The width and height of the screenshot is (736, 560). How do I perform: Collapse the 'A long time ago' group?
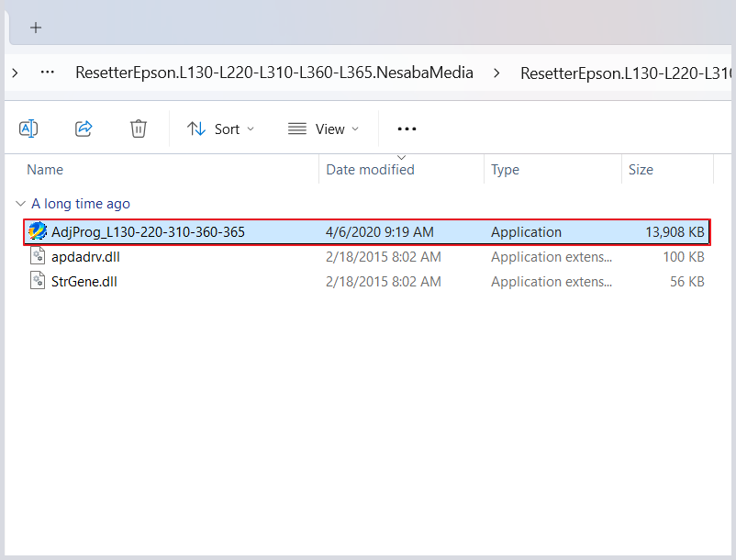20,203
